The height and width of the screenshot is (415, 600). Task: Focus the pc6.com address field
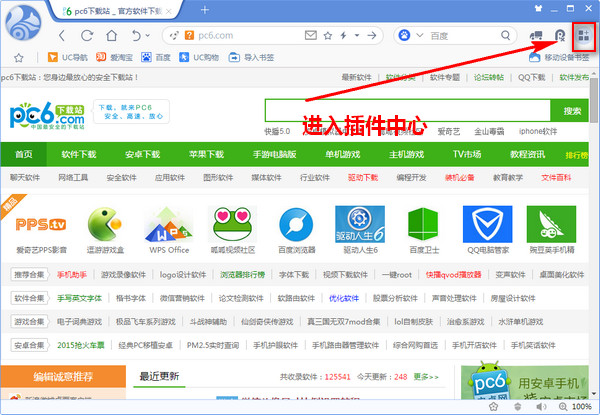pyautogui.click(x=245, y=36)
